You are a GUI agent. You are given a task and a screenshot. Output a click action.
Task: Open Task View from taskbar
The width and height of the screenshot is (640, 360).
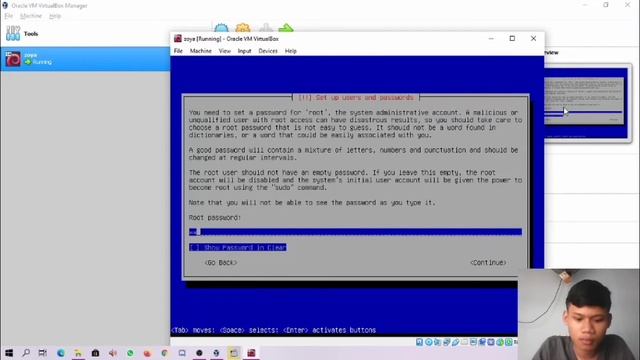click(42, 353)
